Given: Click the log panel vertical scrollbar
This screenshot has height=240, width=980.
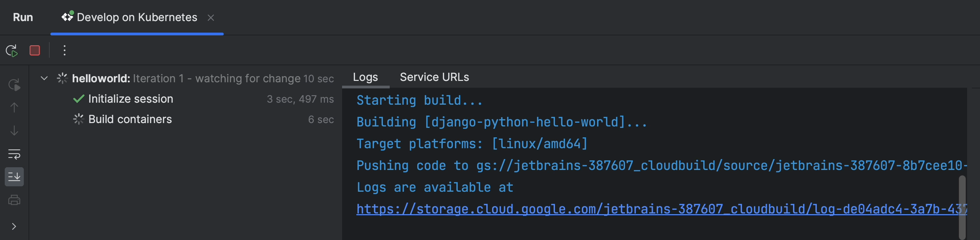Looking at the screenshot, I should pos(962,205).
